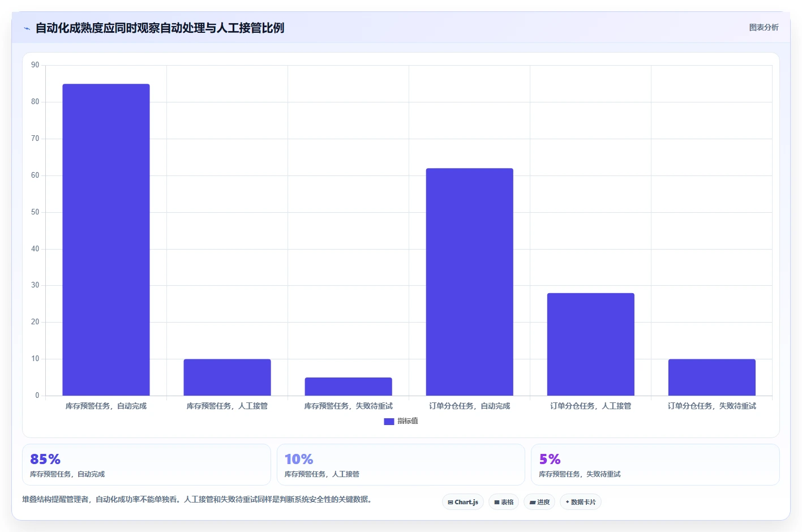The image size is (802, 532).
Task: Click x-axis label 库存预警任务，自动完成
Action: (106, 406)
